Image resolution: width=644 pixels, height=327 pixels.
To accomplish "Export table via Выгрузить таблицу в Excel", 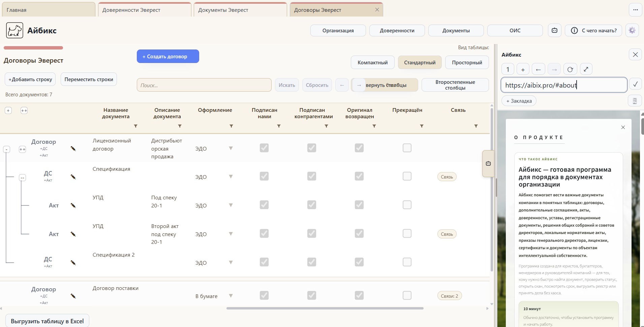I will pos(47,321).
